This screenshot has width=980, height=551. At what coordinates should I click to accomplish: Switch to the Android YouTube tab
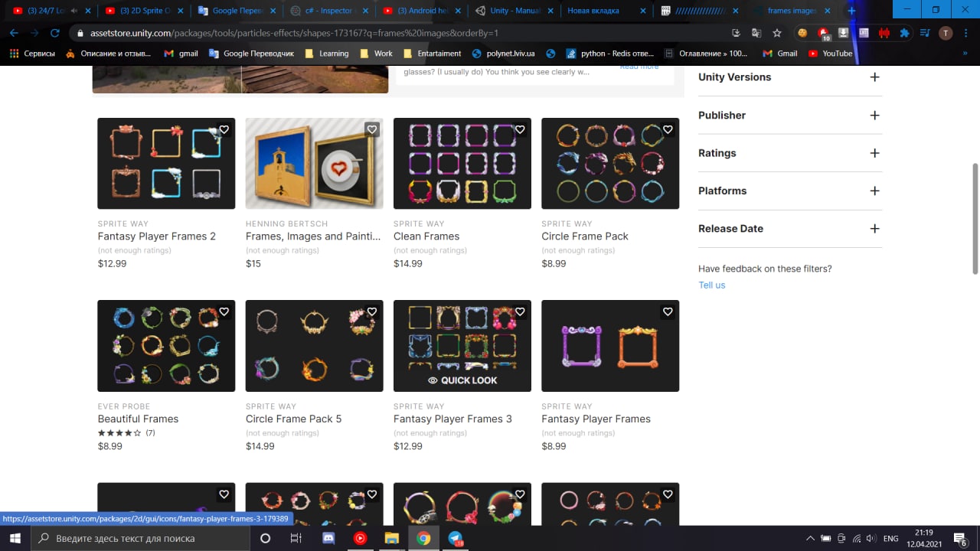(421, 11)
